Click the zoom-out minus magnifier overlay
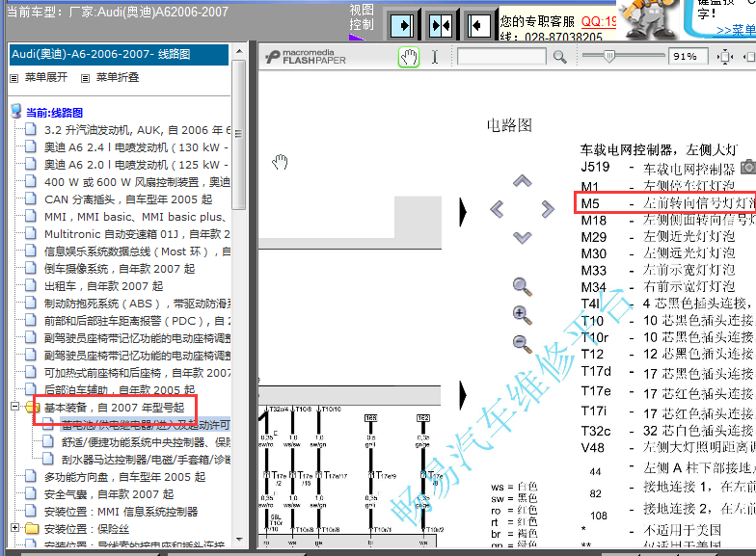 pos(523,343)
